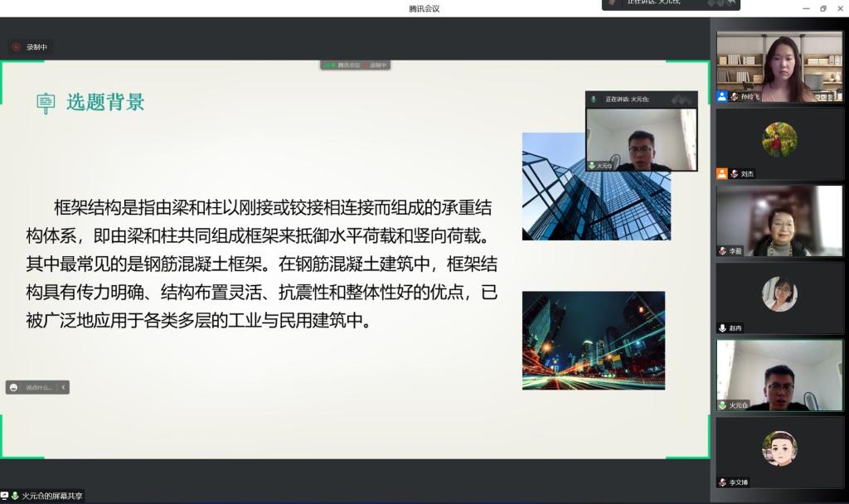Click the screen-share icon at bottom-left

(x=5, y=496)
